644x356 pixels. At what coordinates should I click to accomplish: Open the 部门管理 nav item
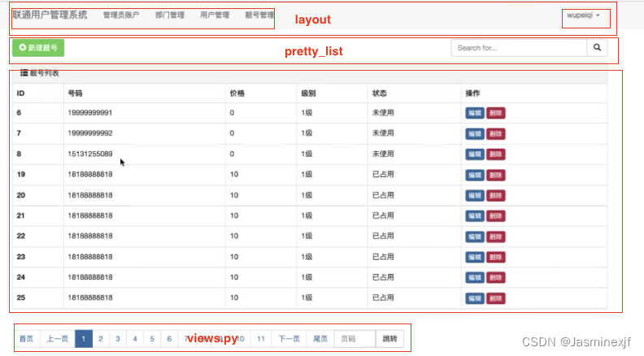(170, 15)
